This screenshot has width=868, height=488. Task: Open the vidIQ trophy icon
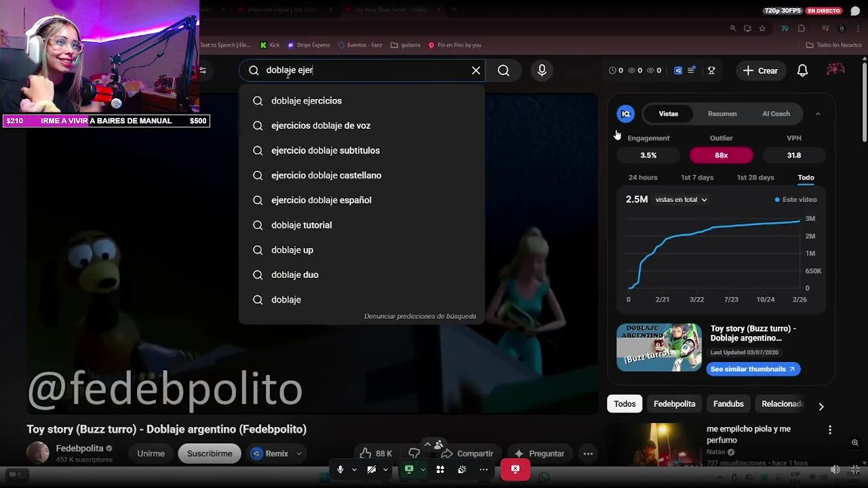tap(711, 70)
